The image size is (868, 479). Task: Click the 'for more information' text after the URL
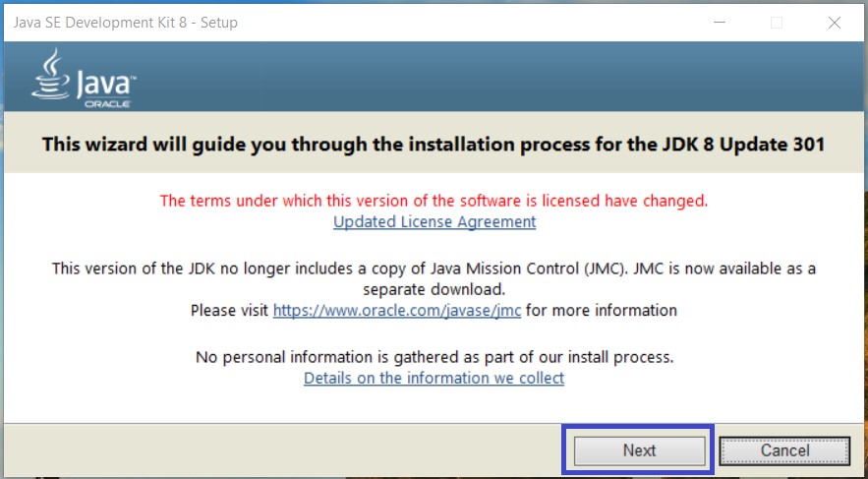[603, 310]
